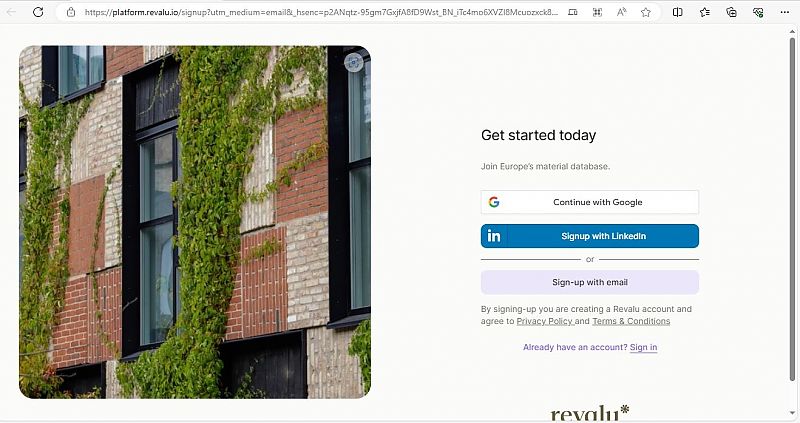This screenshot has height=423, width=800.
Task: Click the browser refresh icon
Action: pos(38,12)
